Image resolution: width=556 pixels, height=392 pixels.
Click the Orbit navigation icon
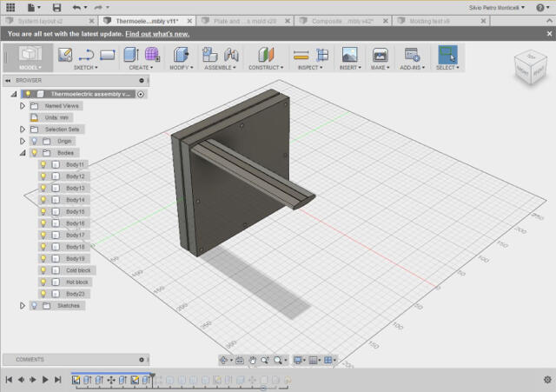point(223,361)
